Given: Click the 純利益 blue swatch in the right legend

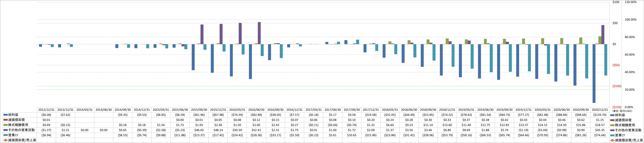Looking at the screenshot, I should click(x=612, y=115).
